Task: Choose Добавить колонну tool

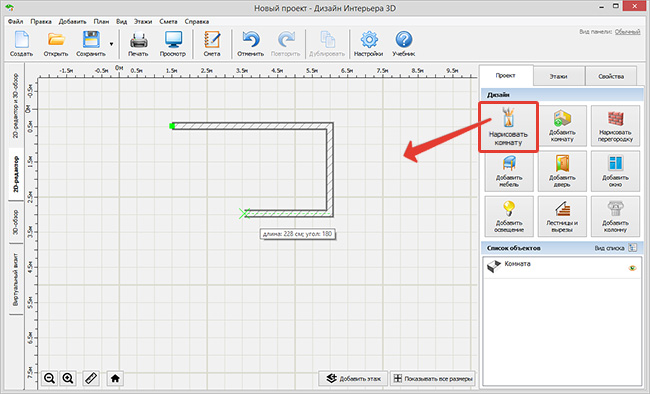Action: (x=615, y=216)
